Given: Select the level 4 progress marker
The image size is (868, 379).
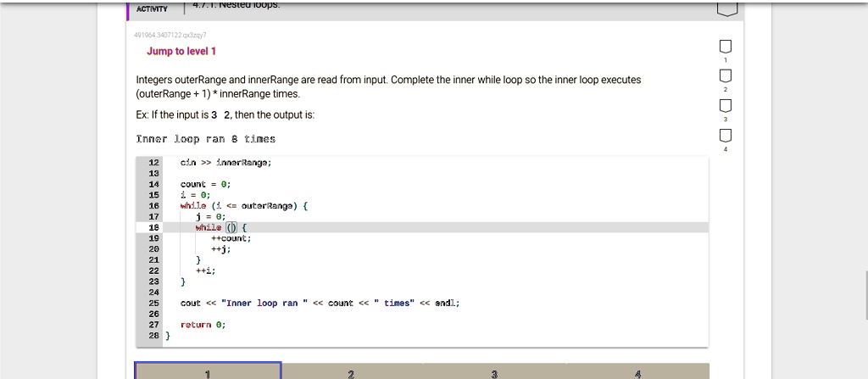Looking at the screenshot, I should (x=725, y=137).
